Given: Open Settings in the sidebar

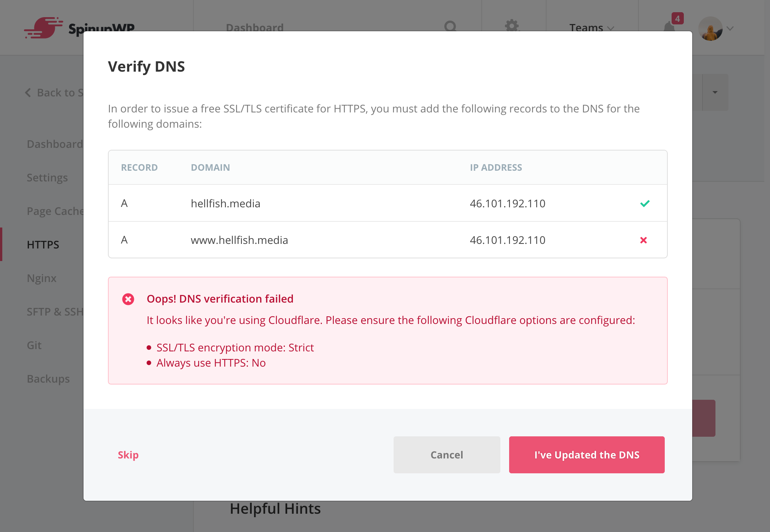Looking at the screenshot, I should (x=47, y=178).
